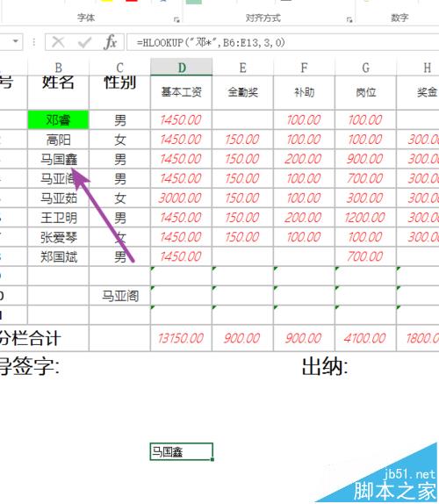The height and width of the screenshot is (504, 439).
Task: Click the 数字 ribbon group label
Action: (399, 18)
